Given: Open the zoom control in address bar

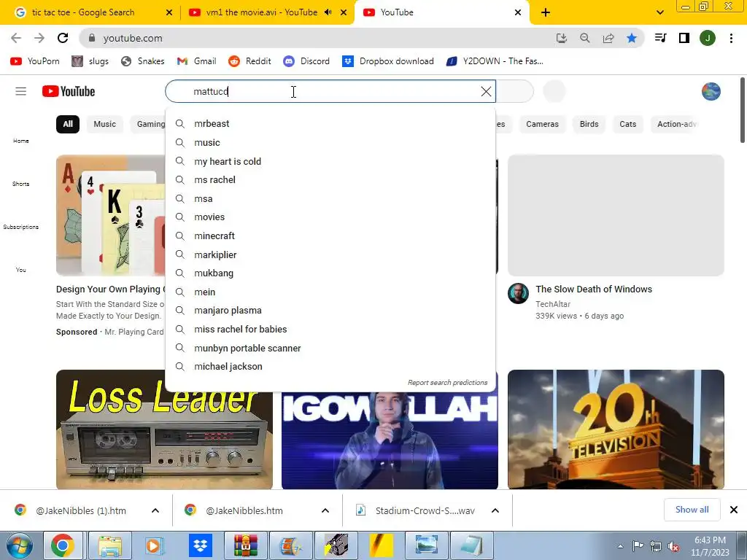Looking at the screenshot, I should pos(584,38).
